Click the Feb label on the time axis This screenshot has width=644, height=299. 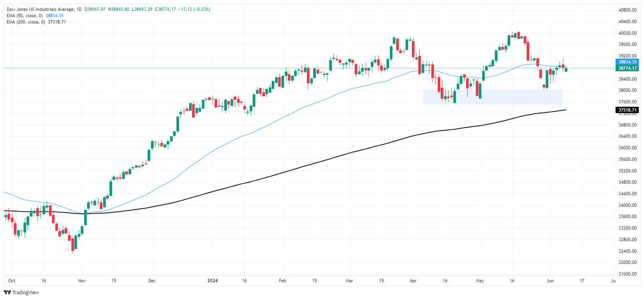pyautogui.click(x=283, y=281)
